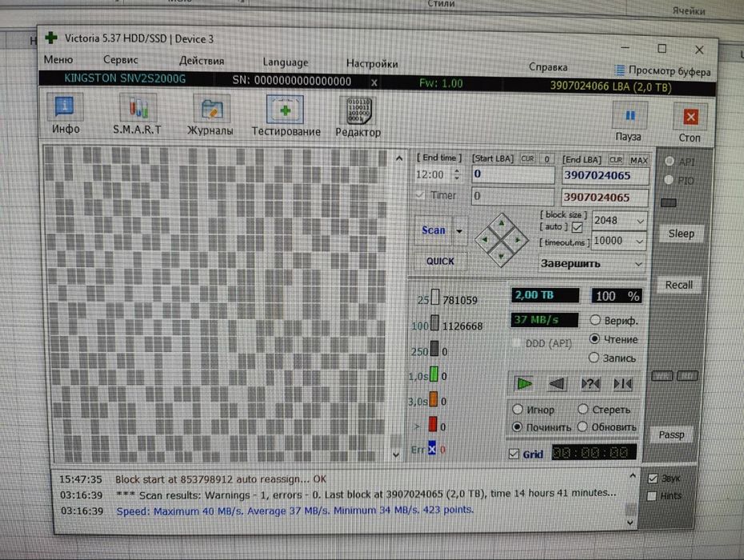This screenshot has height=560, width=744.
Task: Pause the scan with Пауза
Action: coord(629,122)
